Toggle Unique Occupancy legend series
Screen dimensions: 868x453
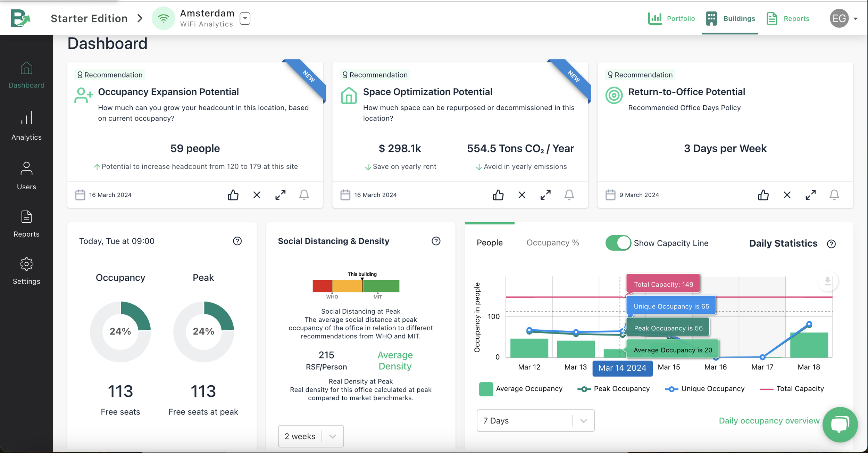click(x=704, y=389)
